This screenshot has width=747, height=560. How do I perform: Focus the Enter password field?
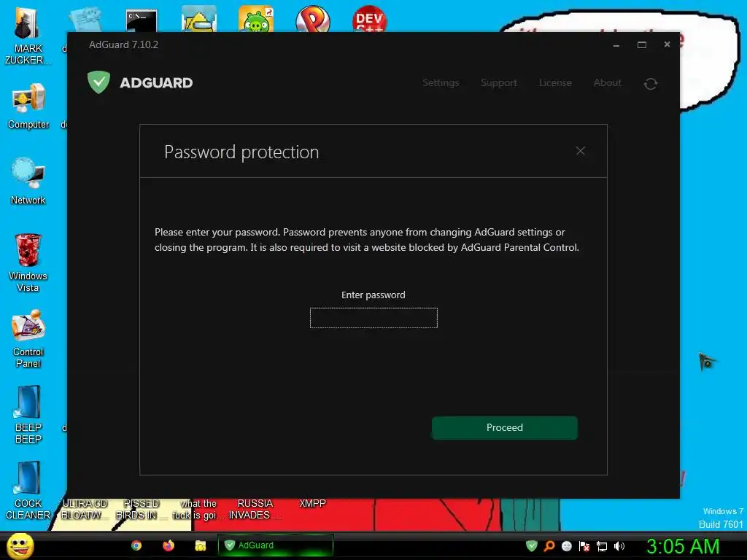coord(373,318)
